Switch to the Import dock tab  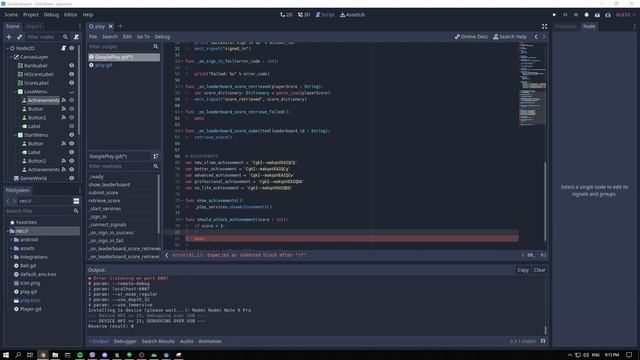tap(33, 26)
